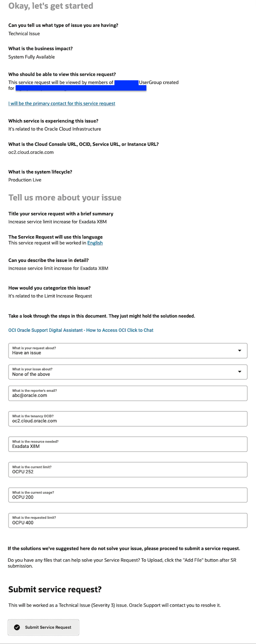Screen dimensions: 256x644
Task: Click 'I will be the primary contact' link
Action: 62,103
